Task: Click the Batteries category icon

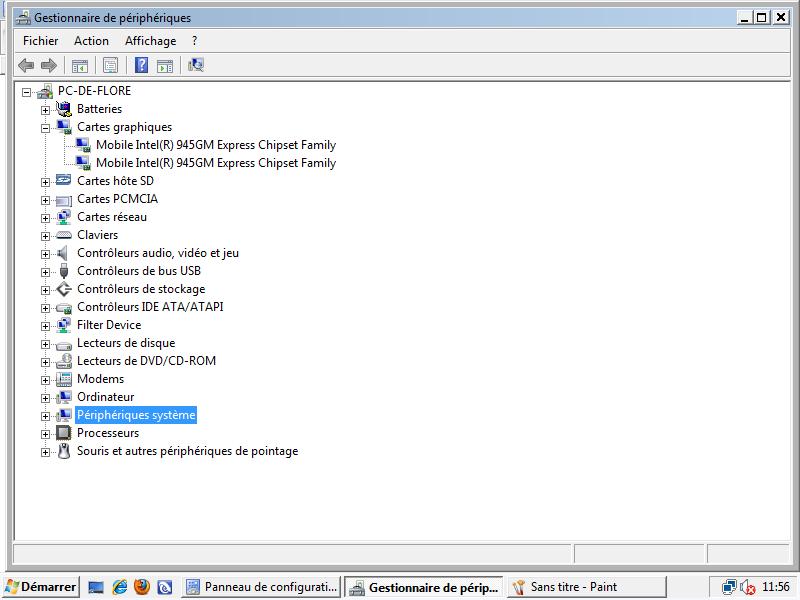Action: coord(64,109)
